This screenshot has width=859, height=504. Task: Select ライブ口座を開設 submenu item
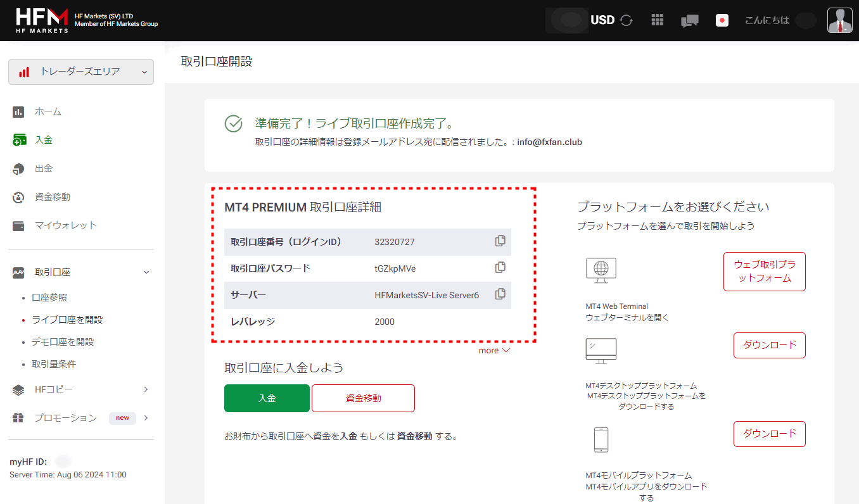point(67,320)
